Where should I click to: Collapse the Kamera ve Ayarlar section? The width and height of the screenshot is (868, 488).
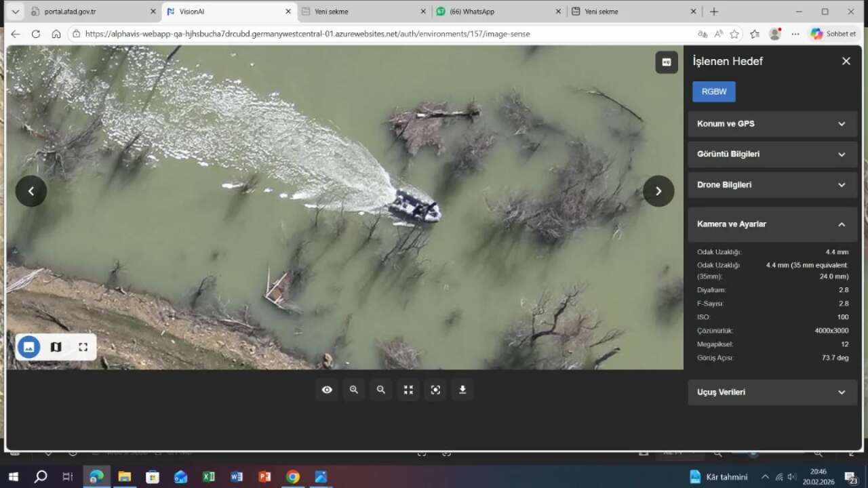[x=772, y=224]
